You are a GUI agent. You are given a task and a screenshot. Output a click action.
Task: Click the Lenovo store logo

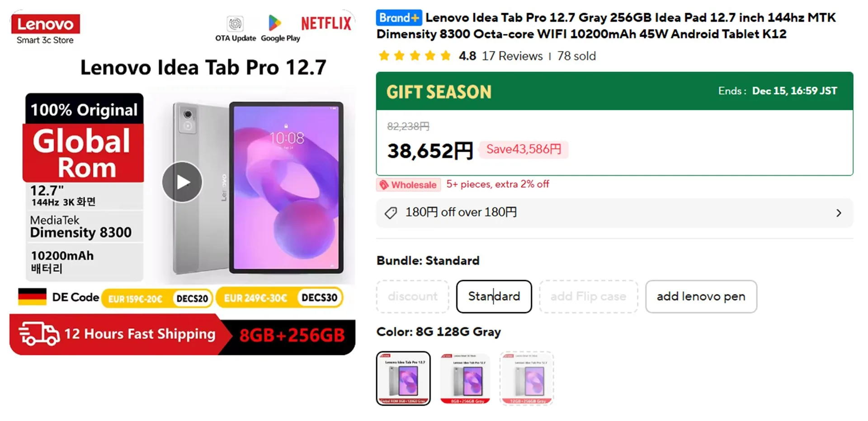[x=45, y=24]
